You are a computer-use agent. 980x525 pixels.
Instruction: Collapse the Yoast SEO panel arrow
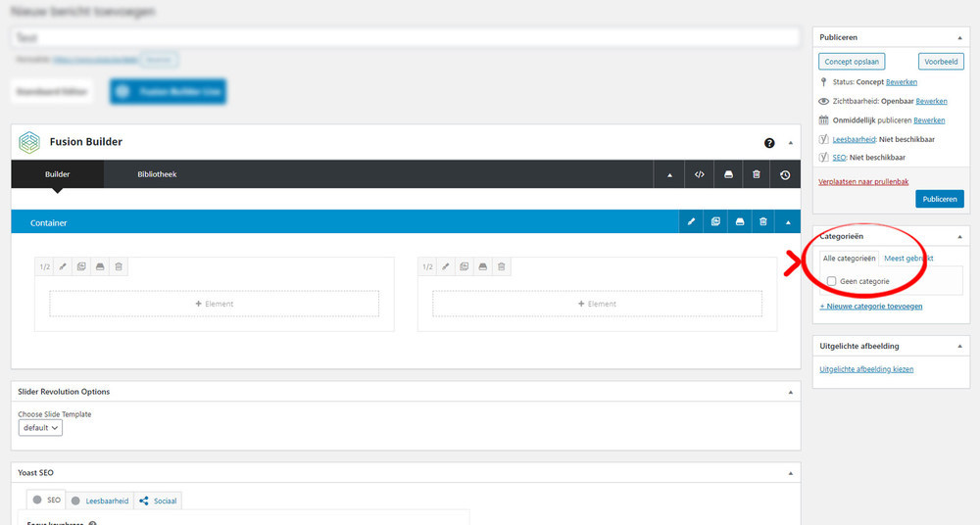click(791, 473)
